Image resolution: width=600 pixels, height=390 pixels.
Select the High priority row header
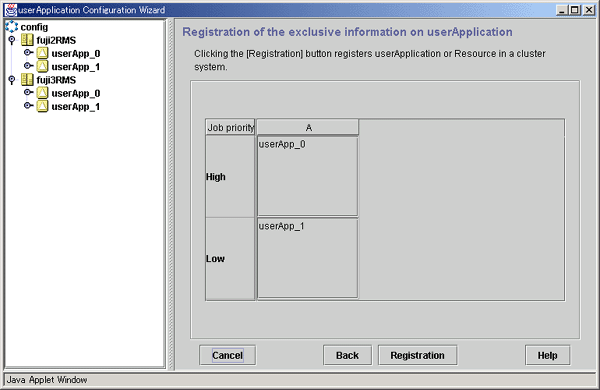click(230, 176)
